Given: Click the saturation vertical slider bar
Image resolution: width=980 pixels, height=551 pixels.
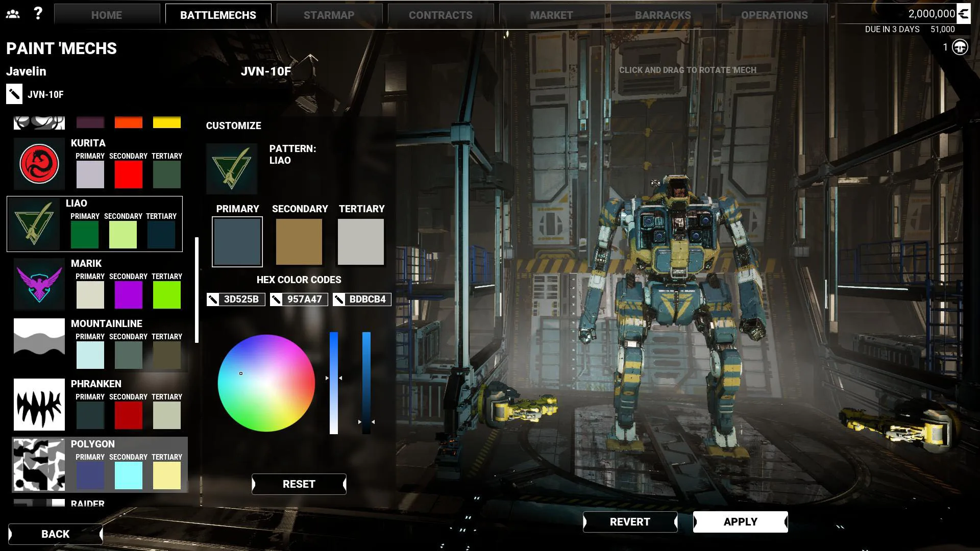Looking at the screenshot, I should [x=334, y=383].
